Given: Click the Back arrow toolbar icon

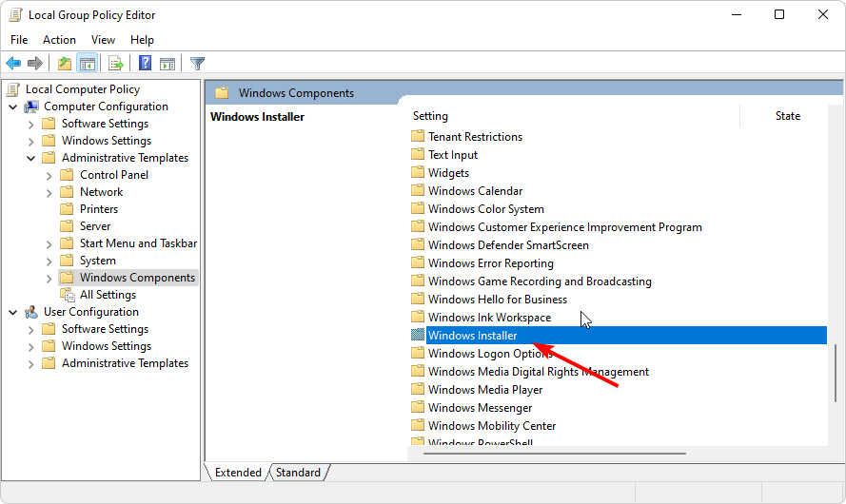Looking at the screenshot, I should (x=13, y=64).
